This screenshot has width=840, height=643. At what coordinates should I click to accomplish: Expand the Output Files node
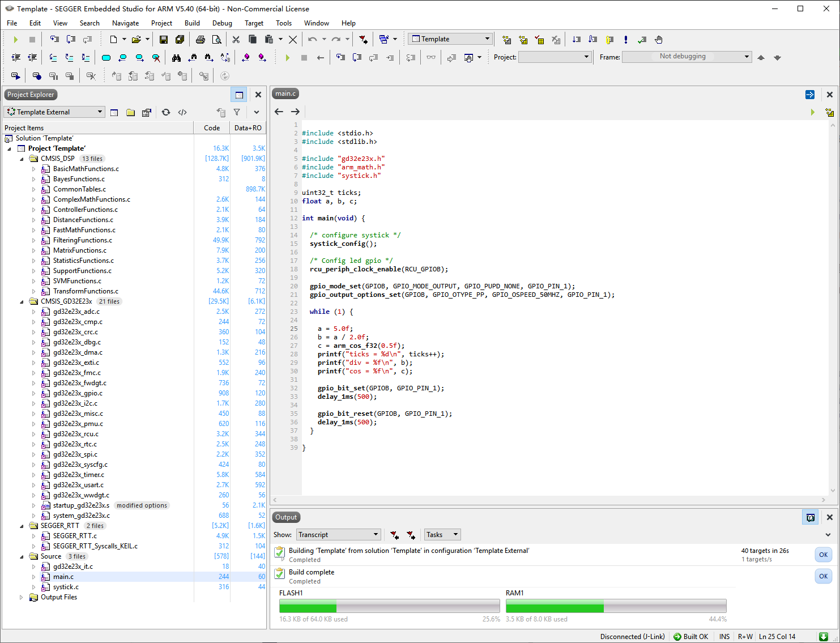pos(22,597)
